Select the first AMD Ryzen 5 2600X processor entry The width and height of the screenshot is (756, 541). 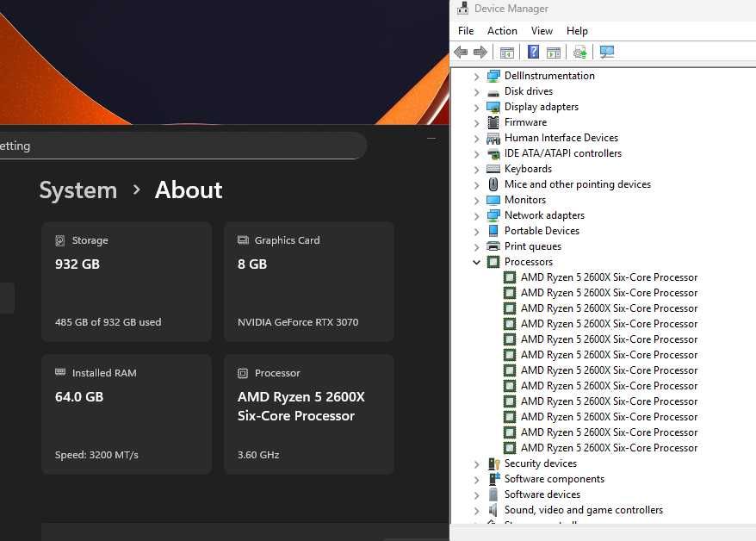609,277
